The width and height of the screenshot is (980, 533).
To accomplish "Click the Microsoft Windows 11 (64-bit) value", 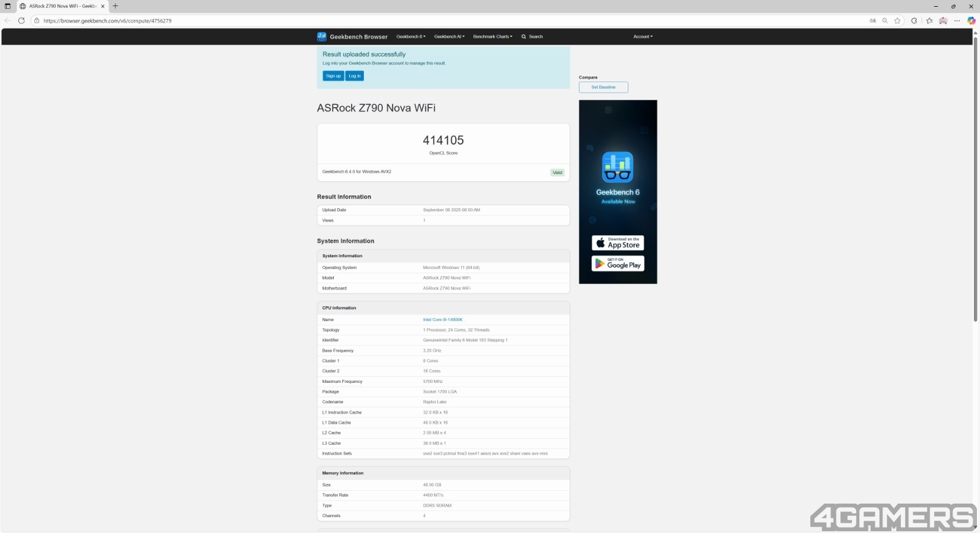I will tap(451, 268).
